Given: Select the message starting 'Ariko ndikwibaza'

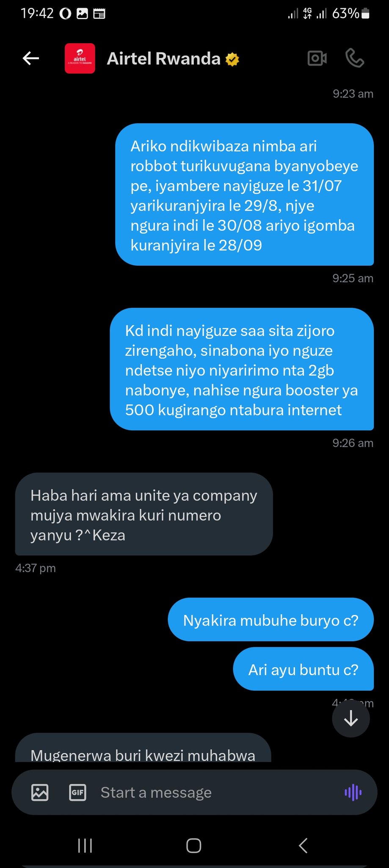Looking at the screenshot, I should [x=244, y=195].
